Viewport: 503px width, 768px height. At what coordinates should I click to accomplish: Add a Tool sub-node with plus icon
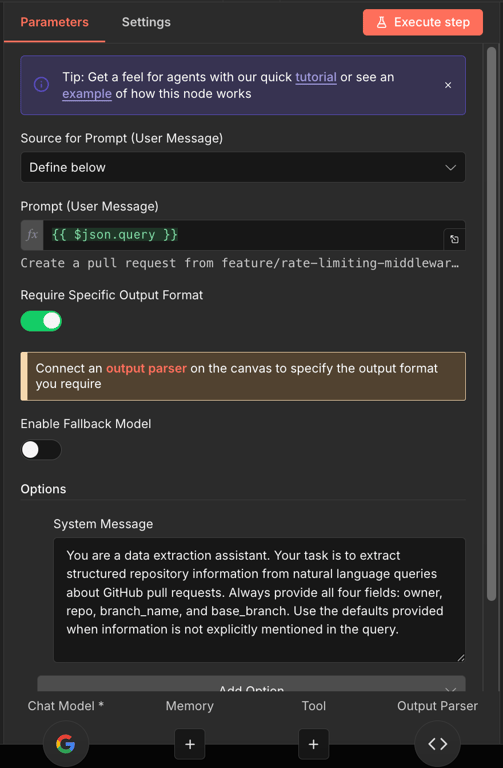coord(313,744)
